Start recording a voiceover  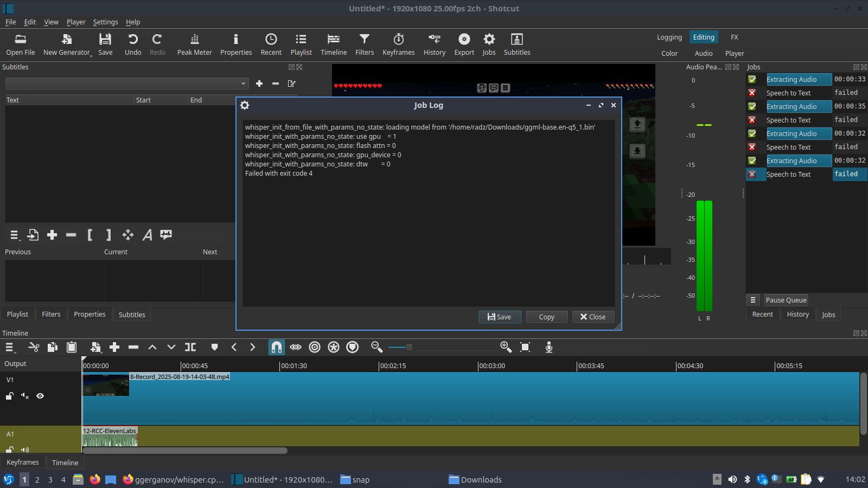(x=549, y=347)
